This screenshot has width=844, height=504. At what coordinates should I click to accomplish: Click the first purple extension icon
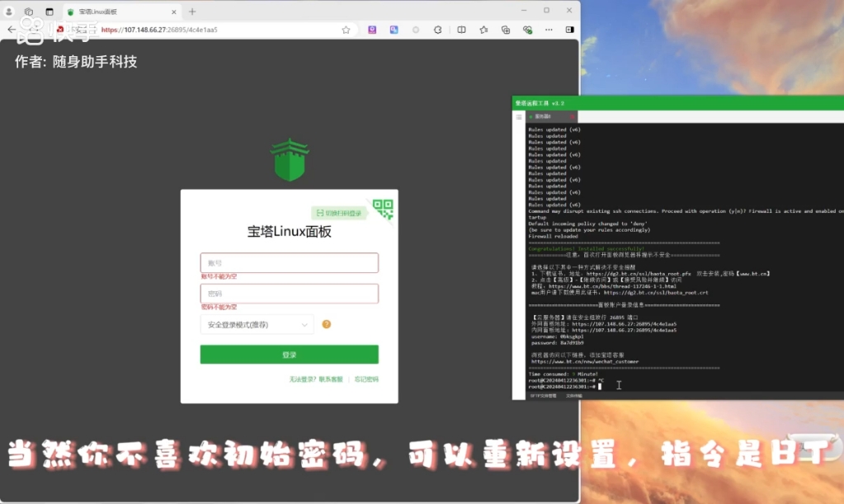[372, 30]
